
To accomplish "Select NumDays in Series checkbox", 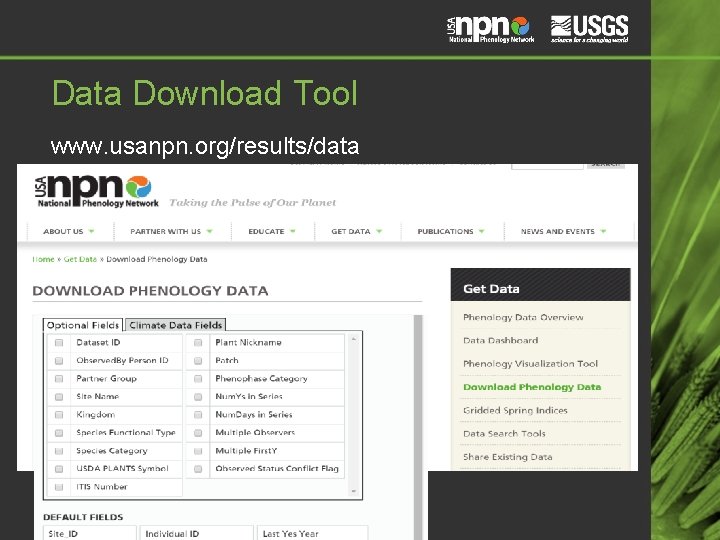I will coord(198,415).
